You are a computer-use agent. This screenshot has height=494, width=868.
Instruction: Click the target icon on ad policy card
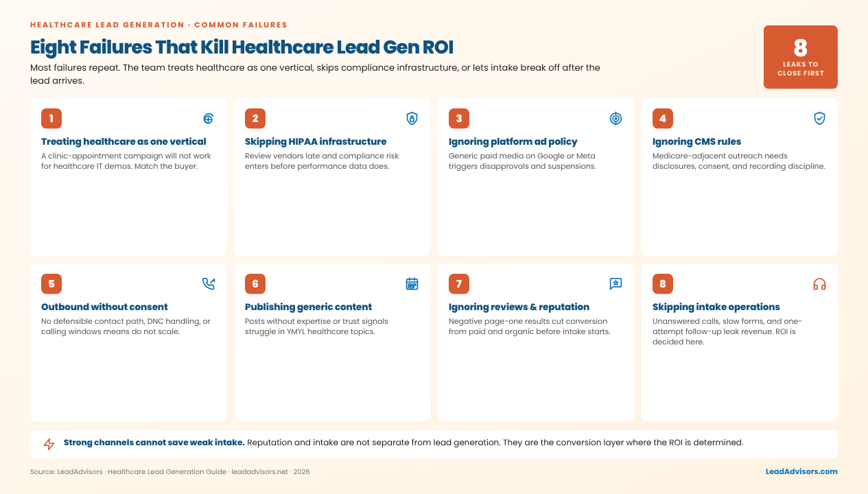pyautogui.click(x=615, y=119)
